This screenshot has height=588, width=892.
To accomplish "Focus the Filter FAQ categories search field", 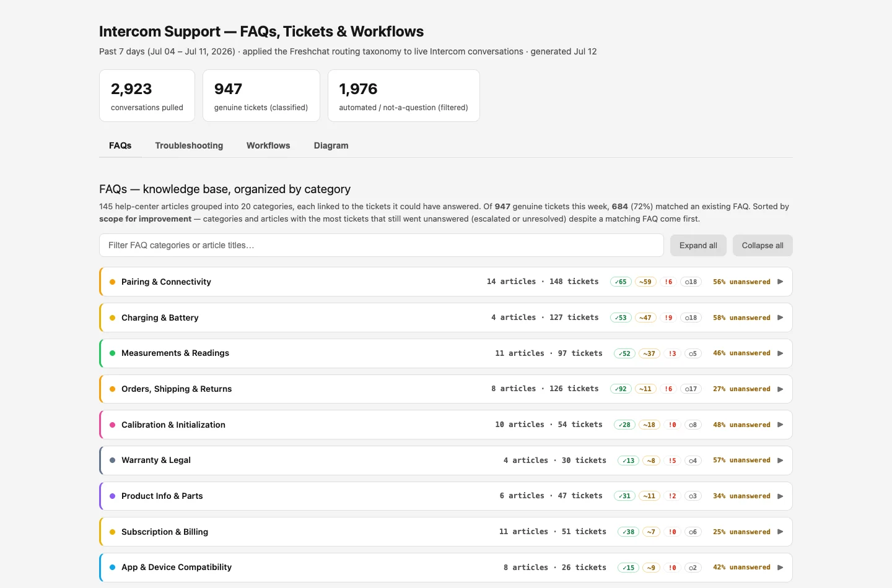I will [x=382, y=245].
